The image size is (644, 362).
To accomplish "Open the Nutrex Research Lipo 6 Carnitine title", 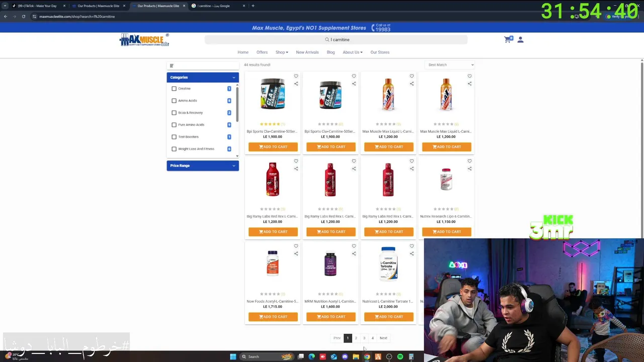I will 446,216.
